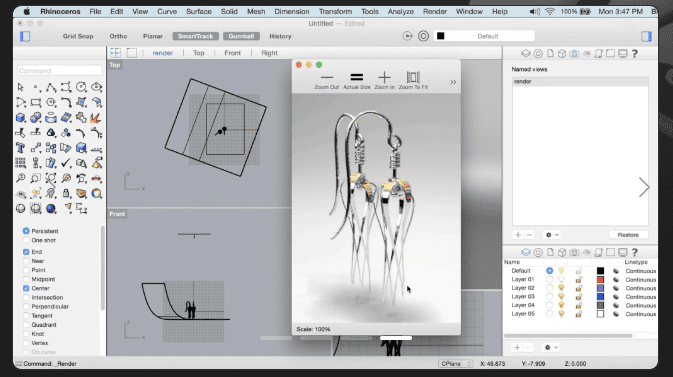
Task: Select the puzzle-piece Join tool
Action: pos(81,118)
